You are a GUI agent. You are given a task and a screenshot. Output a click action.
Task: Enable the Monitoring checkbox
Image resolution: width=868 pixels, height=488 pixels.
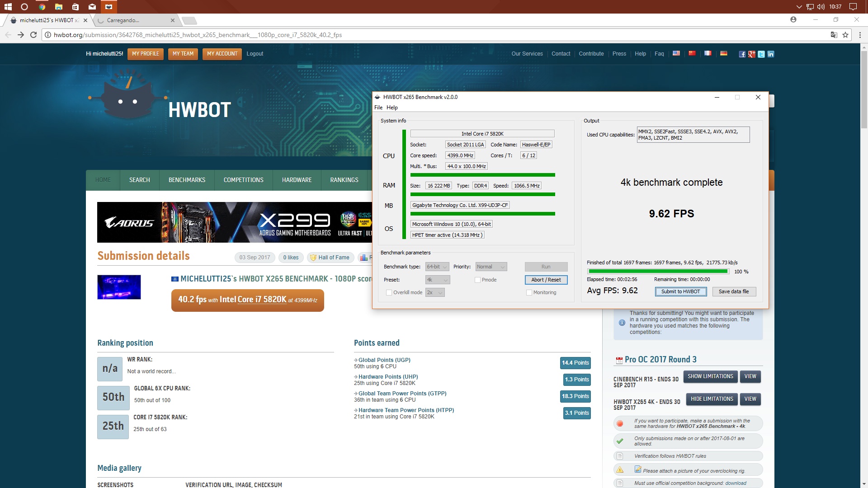click(529, 292)
